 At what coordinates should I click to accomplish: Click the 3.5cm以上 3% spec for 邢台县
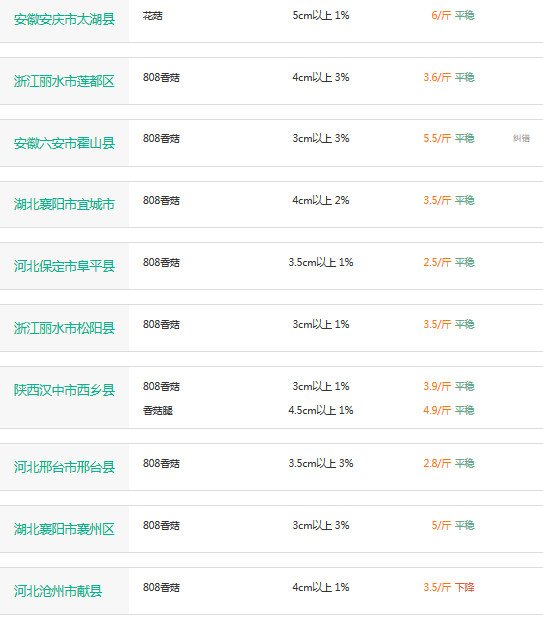(321, 463)
